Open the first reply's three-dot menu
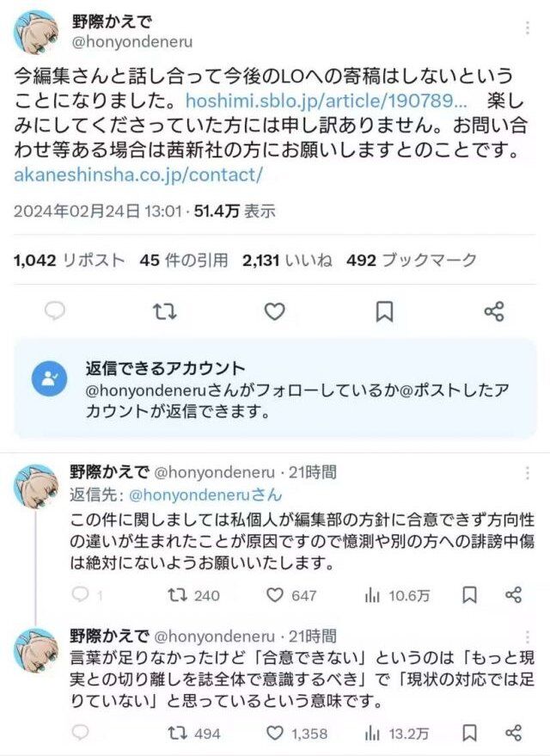This screenshot has height=756, width=550. (x=528, y=473)
